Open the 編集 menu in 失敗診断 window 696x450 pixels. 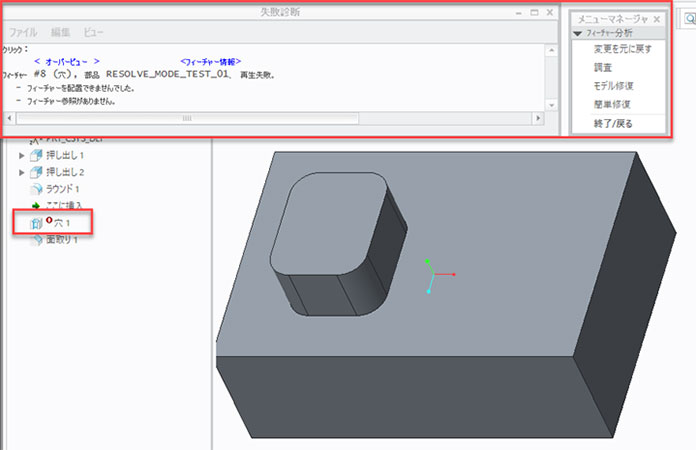[x=61, y=32]
